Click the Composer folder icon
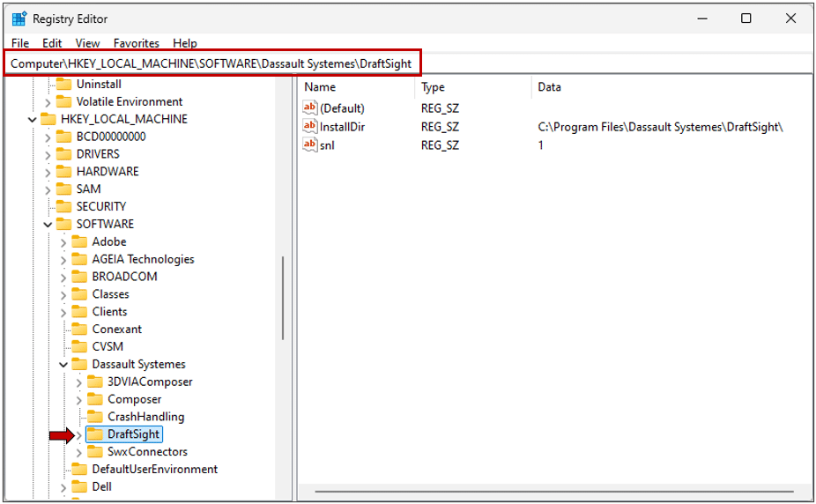Viewport: 816px width, 504px height. pyautogui.click(x=94, y=399)
